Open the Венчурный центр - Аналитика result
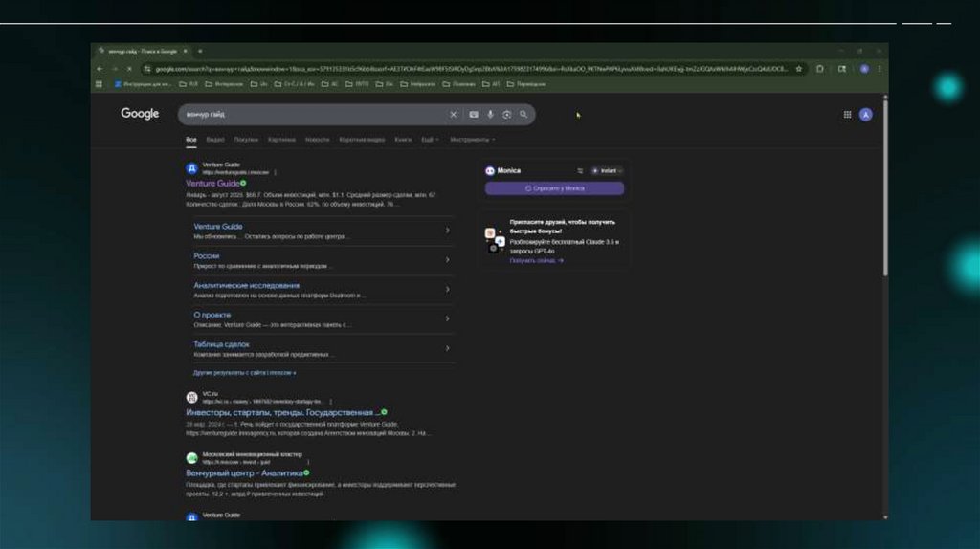The width and height of the screenshot is (980, 549). (244, 473)
